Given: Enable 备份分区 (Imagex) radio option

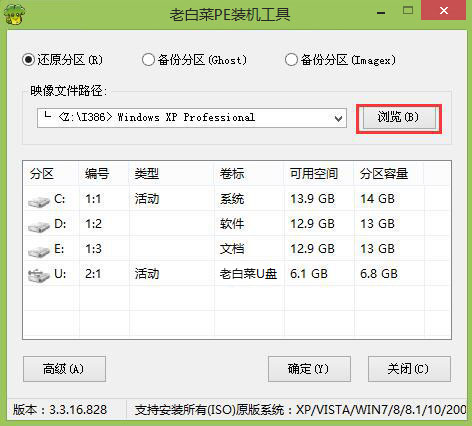Looking at the screenshot, I should (x=341, y=60).
